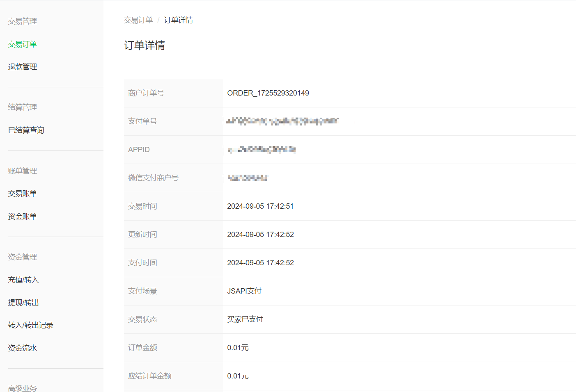Click the timestamp in the 支付时间 row
Image resolution: width=576 pixels, height=392 pixels.
pyautogui.click(x=260, y=263)
